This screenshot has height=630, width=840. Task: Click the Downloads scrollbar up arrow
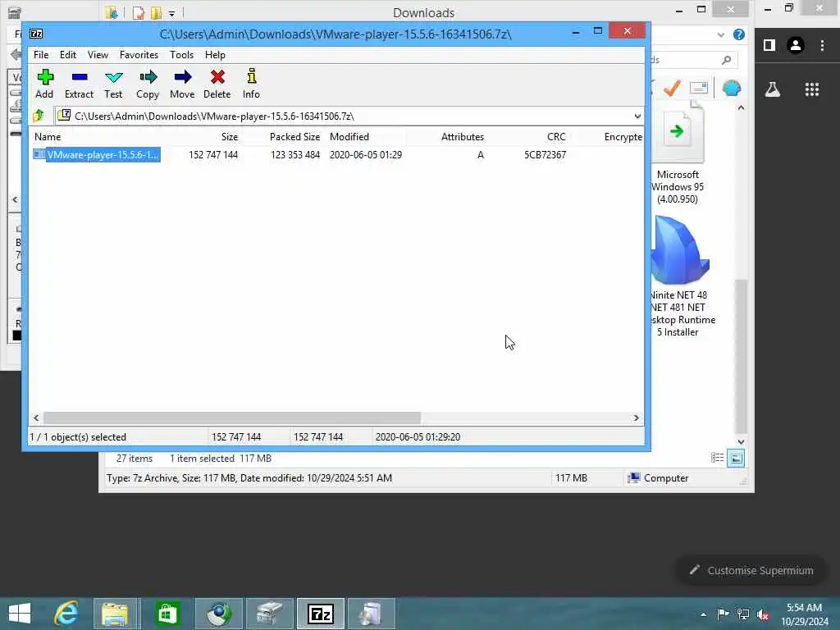point(741,107)
